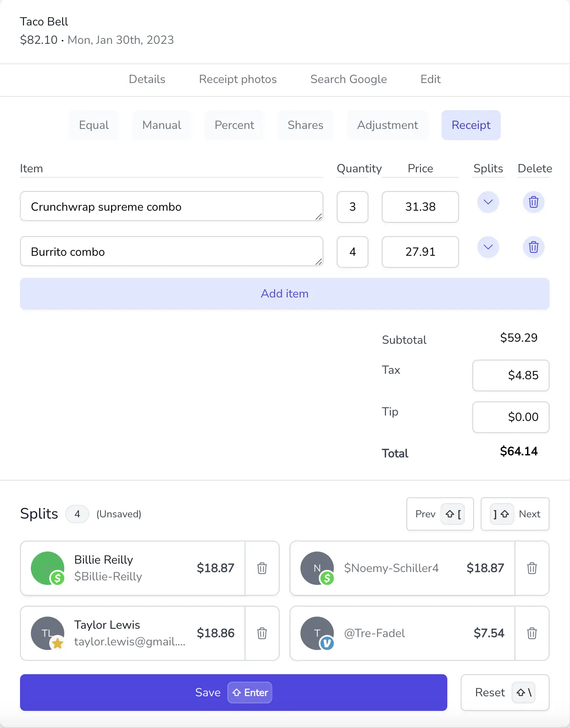Edit the 31.38 price field

420,207
